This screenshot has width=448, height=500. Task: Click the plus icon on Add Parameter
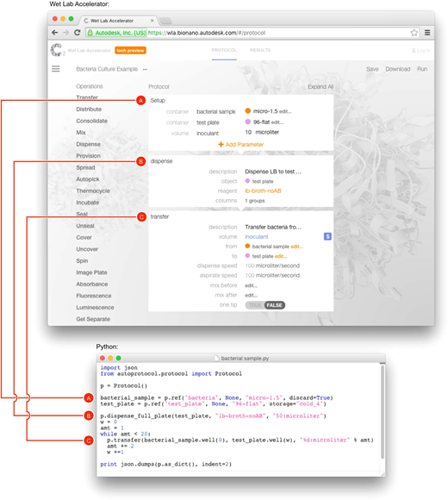coord(221,145)
